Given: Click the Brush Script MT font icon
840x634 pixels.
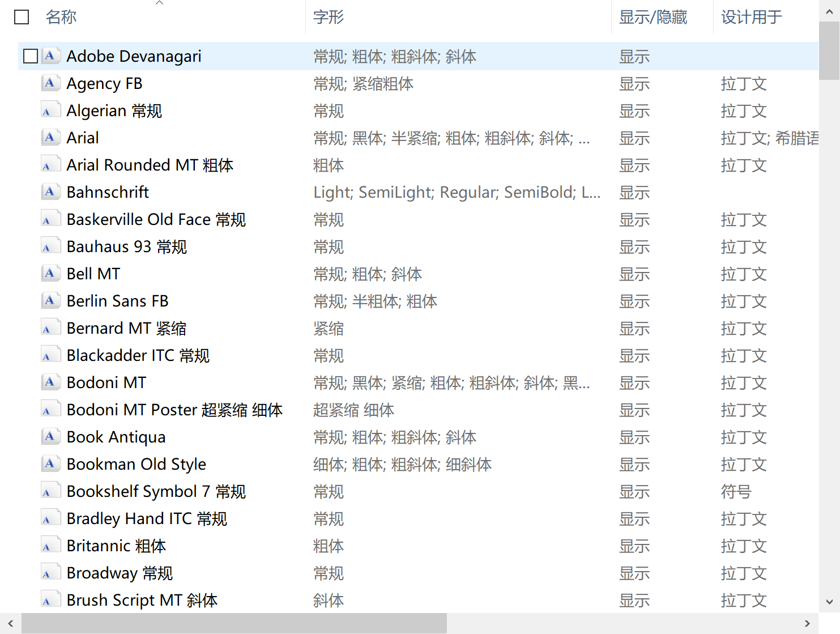Looking at the screenshot, I should pyautogui.click(x=51, y=600).
